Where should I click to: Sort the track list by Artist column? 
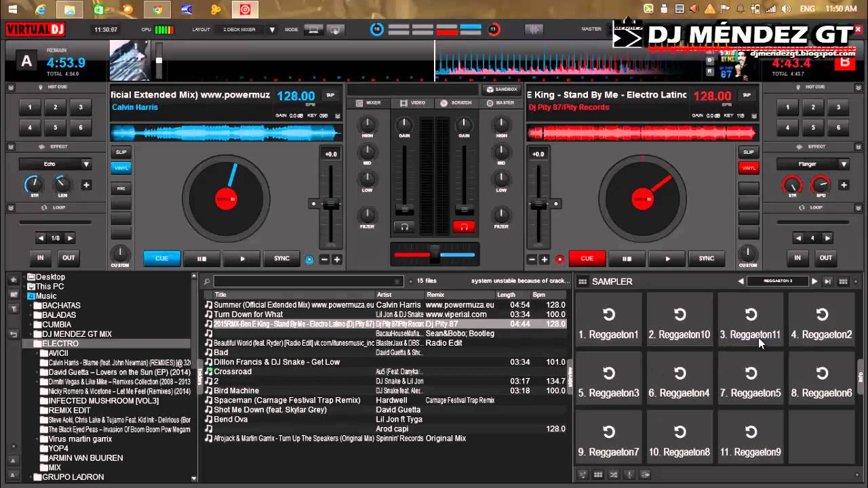point(400,295)
